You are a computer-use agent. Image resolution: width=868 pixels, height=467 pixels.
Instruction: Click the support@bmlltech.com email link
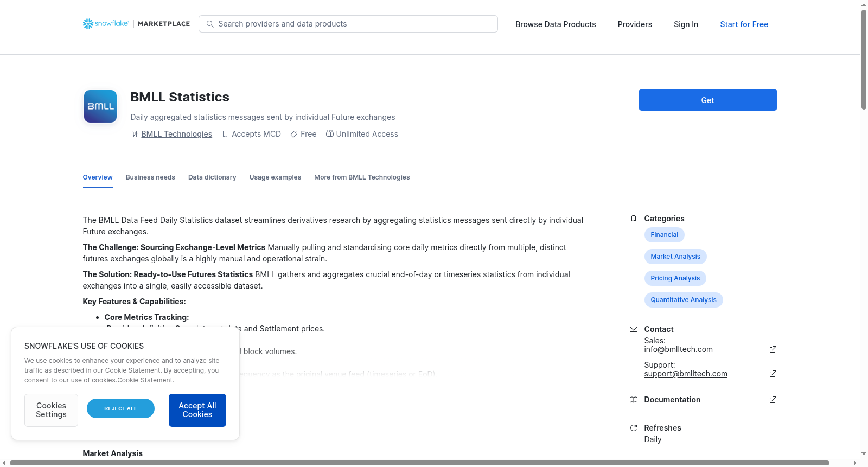point(686,374)
